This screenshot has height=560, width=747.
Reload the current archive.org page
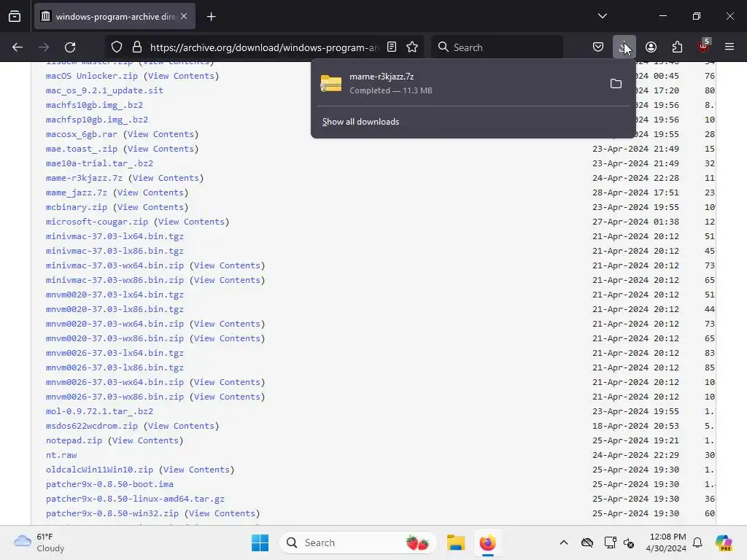[x=70, y=47]
